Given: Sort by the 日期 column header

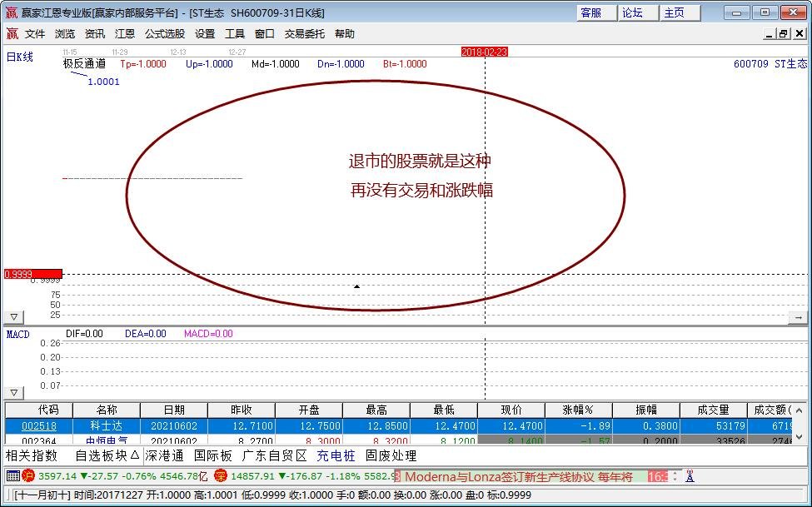Looking at the screenshot, I should pos(174,410).
